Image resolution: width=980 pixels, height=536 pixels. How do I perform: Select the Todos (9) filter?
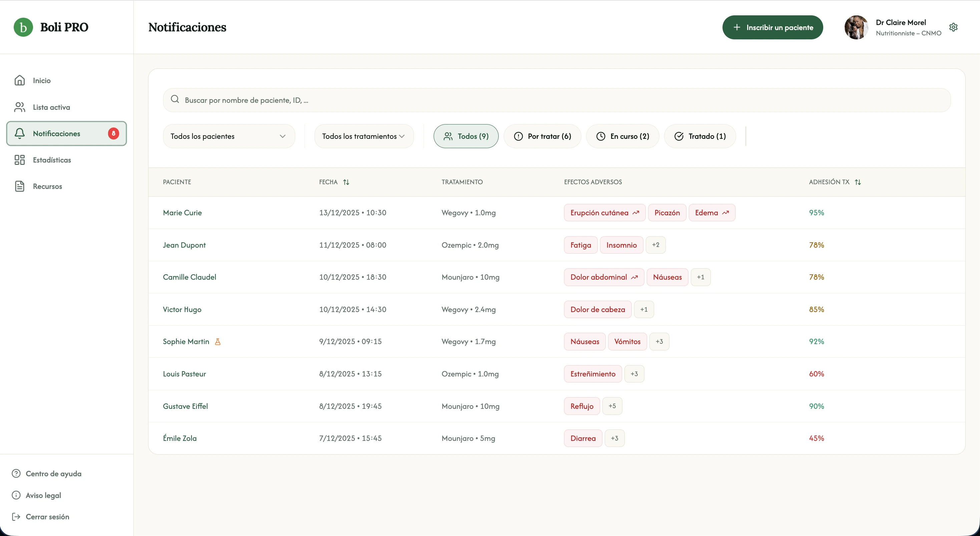[x=466, y=136]
